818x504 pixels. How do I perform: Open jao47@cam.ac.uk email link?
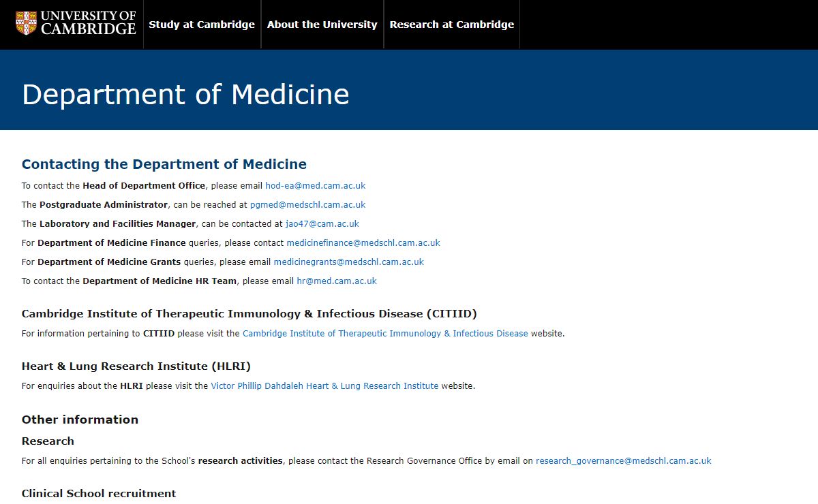click(x=322, y=223)
